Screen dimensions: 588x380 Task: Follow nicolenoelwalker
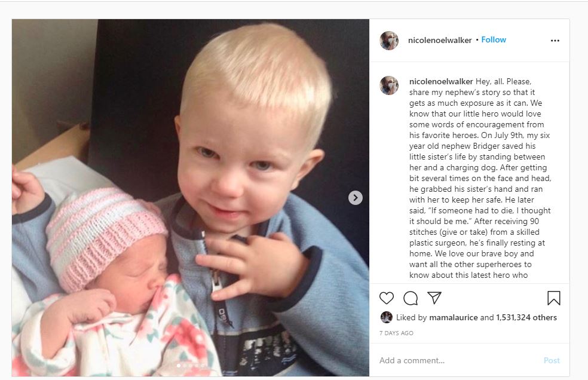tap(494, 40)
